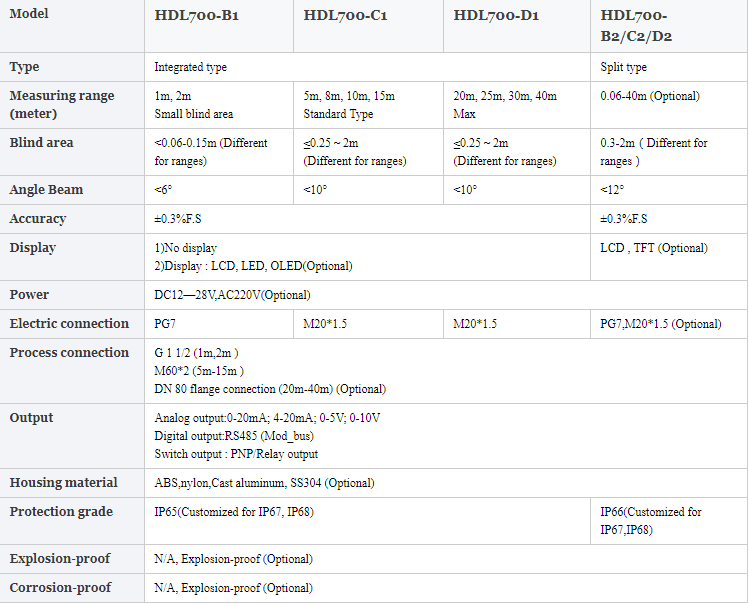Click the Digital output RS485 line
Screen dimensions: 749x604
[x=234, y=436]
